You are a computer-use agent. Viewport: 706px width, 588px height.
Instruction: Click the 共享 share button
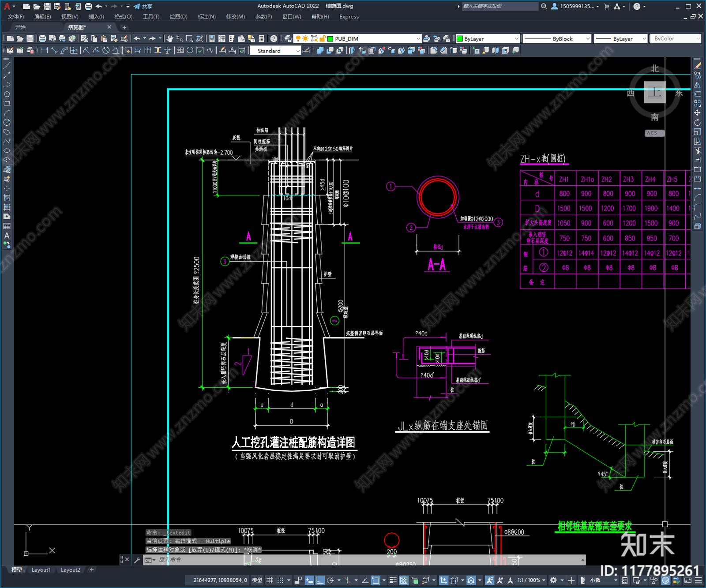pyautogui.click(x=143, y=6)
